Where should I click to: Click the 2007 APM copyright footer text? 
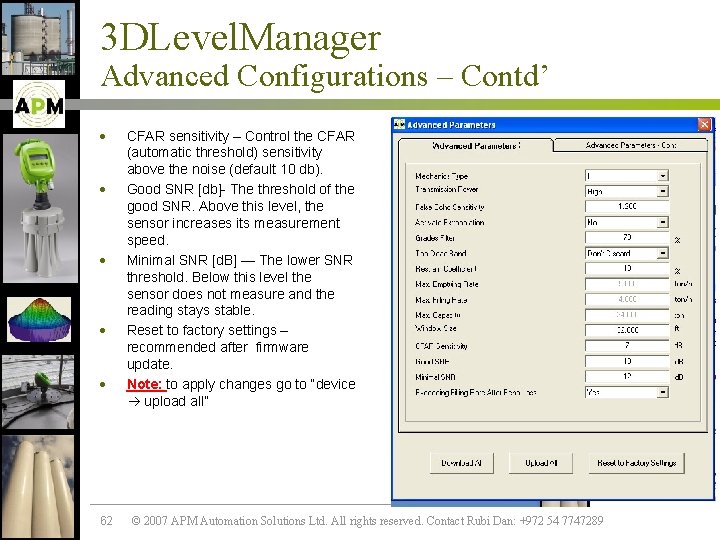click(x=367, y=521)
